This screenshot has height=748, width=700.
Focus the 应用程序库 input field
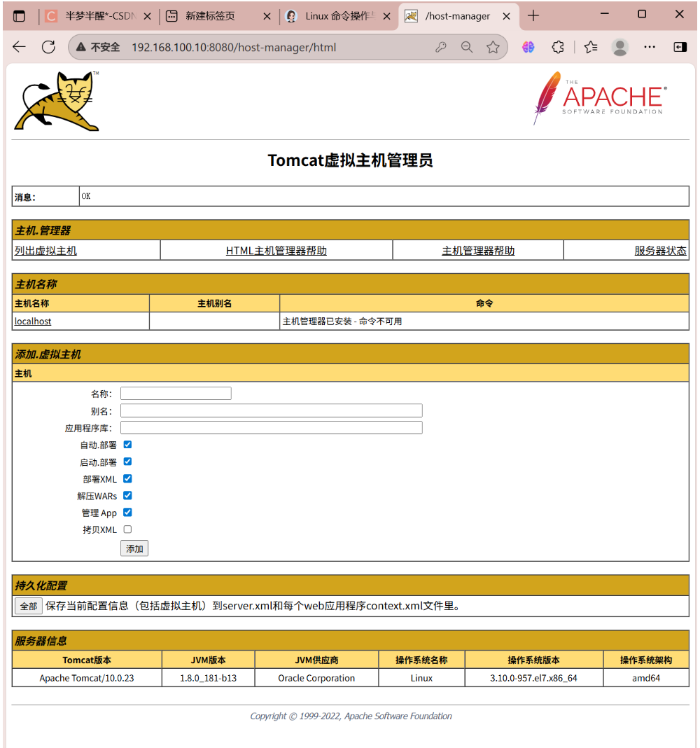pyautogui.click(x=272, y=427)
